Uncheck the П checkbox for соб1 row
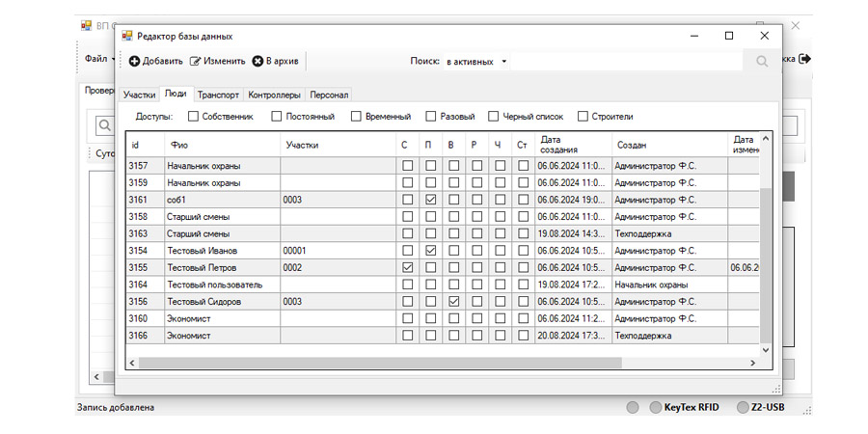 431,200
